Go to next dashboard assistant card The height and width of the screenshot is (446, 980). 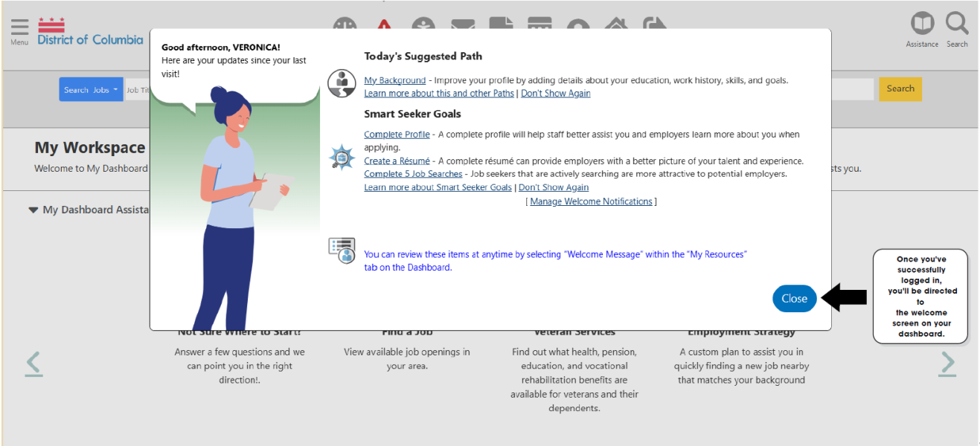point(947,363)
